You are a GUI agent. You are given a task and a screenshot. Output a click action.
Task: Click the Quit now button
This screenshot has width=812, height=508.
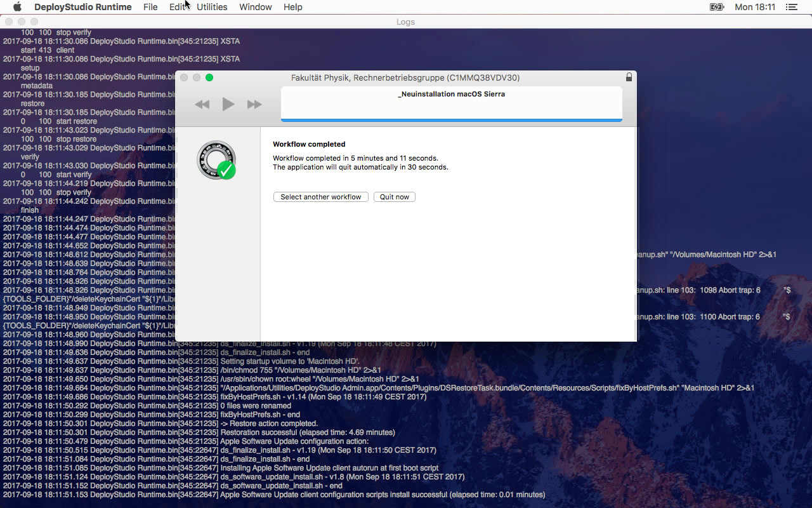[x=395, y=197]
